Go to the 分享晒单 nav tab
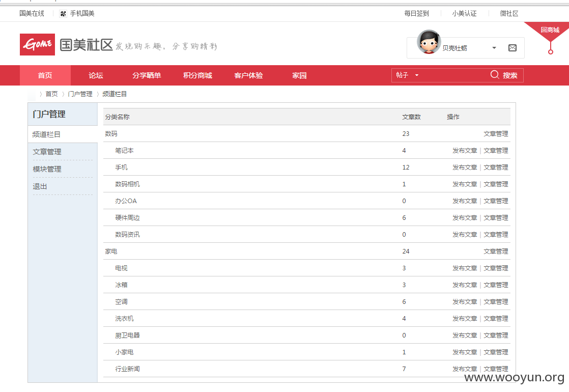The height and width of the screenshot is (392, 569). (147, 75)
